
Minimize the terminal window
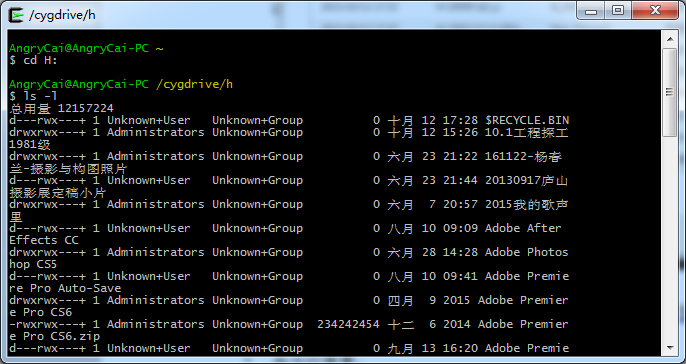pyautogui.click(x=591, y=11)
